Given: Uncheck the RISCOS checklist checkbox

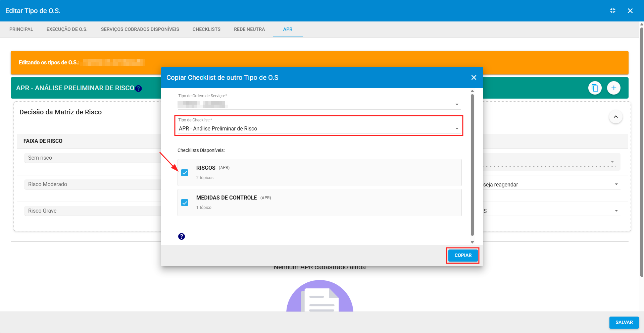Looking at the screenshot, I should tap(185, 173).
